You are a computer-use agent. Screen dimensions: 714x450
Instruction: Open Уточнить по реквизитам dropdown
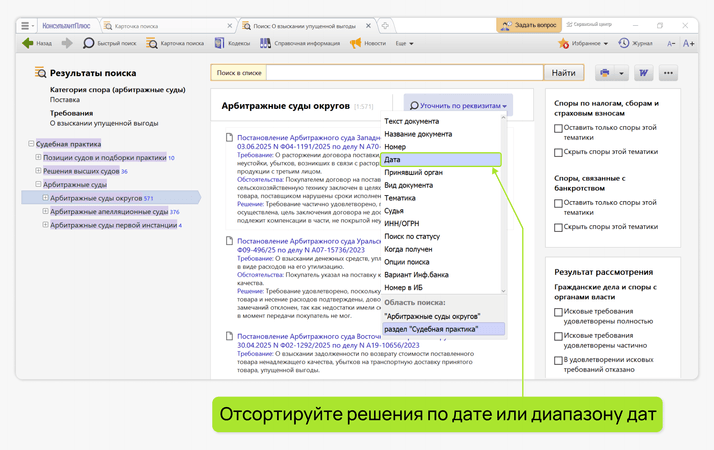[x=458, y=106]
